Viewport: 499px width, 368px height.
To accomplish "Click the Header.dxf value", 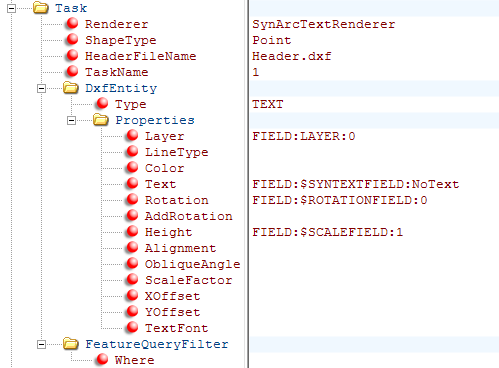I will tap(292, 56).
